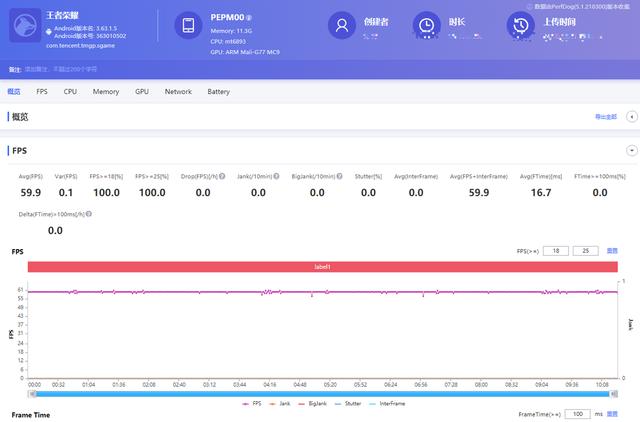This screenshot has width=640, height=422.
Task: Click the package name com.tencent.tmgp.sgame
Action: [x=80, y=45]
